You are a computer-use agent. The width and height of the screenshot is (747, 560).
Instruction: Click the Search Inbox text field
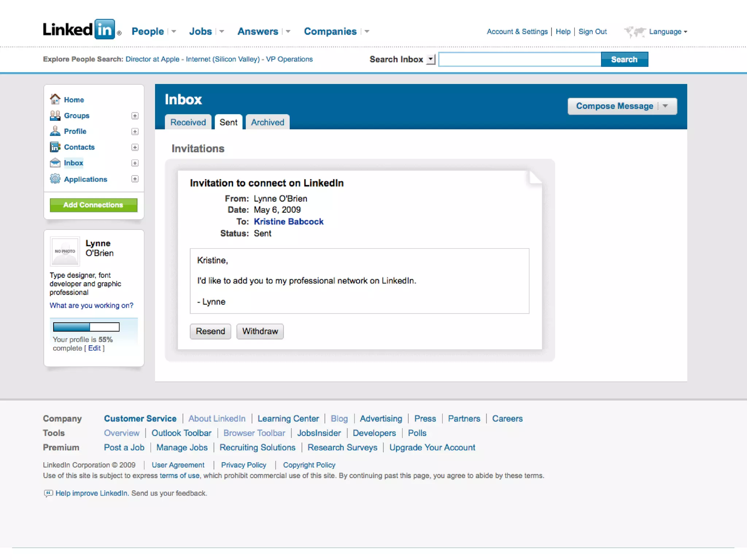519,59
